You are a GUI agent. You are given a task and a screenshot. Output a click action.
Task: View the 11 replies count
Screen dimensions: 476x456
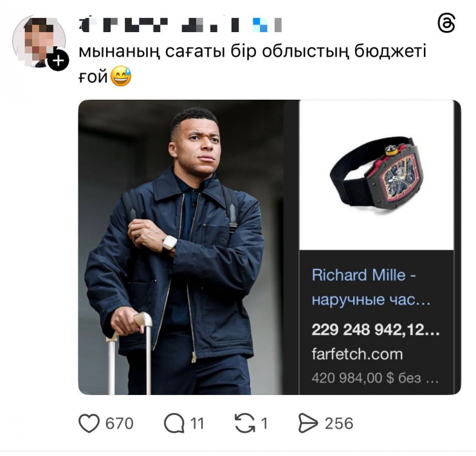(197, 423)
